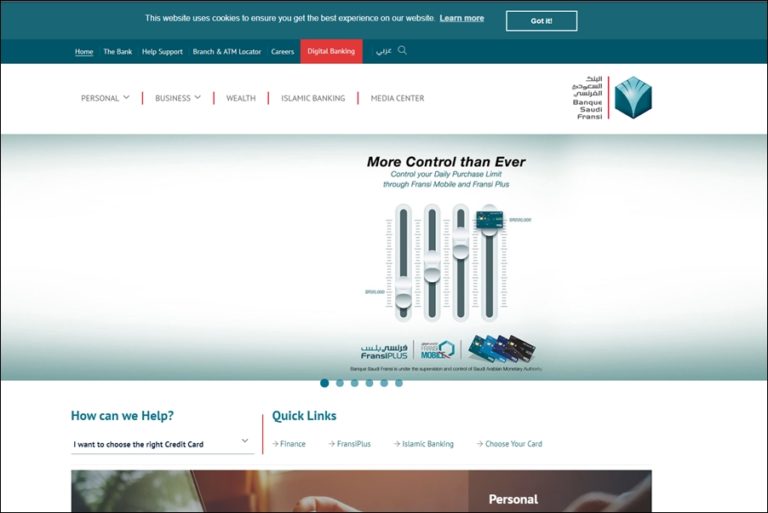Screen dimensions: 768x513
Task: Go to the Media Center section
Action: 397,98
